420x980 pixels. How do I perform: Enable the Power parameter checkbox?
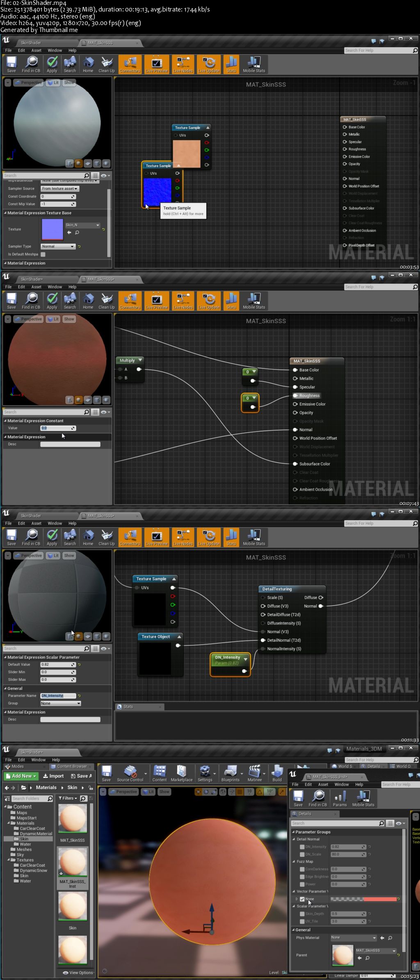tap(302, 884)
